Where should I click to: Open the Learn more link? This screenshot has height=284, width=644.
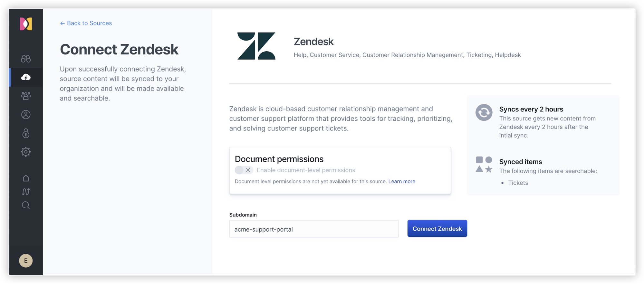coord(402,182)
